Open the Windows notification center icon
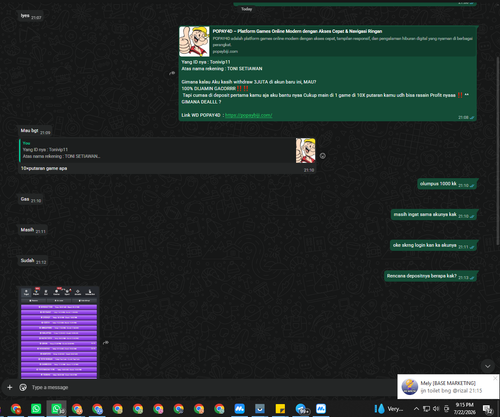500x417 pixels. click(x=488, y=409)
